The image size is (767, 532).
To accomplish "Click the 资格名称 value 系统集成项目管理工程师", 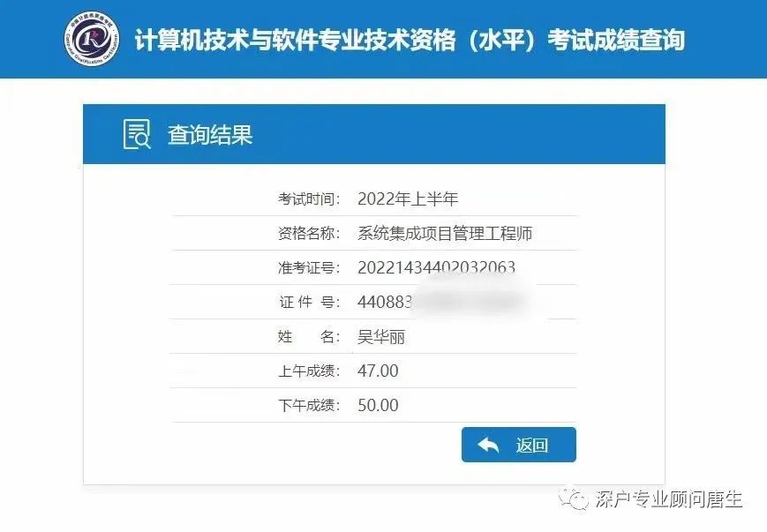I will point(445,233).
